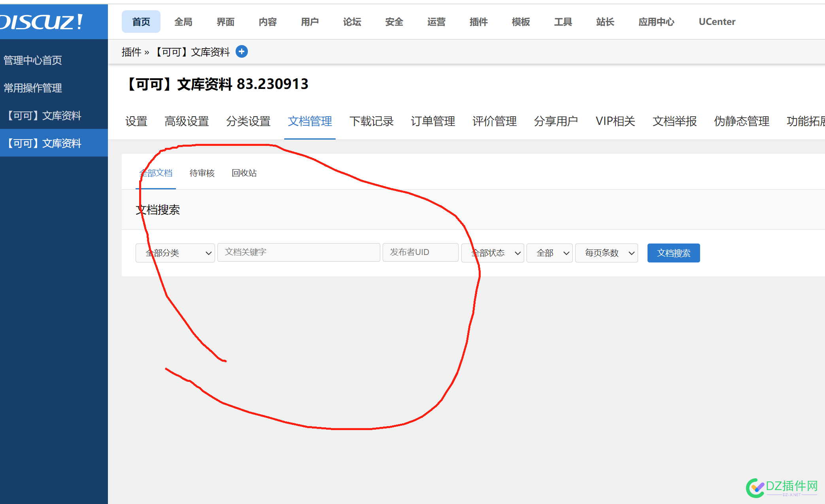Expand the 每页条数 per-page dropdown

coord(606,253)
